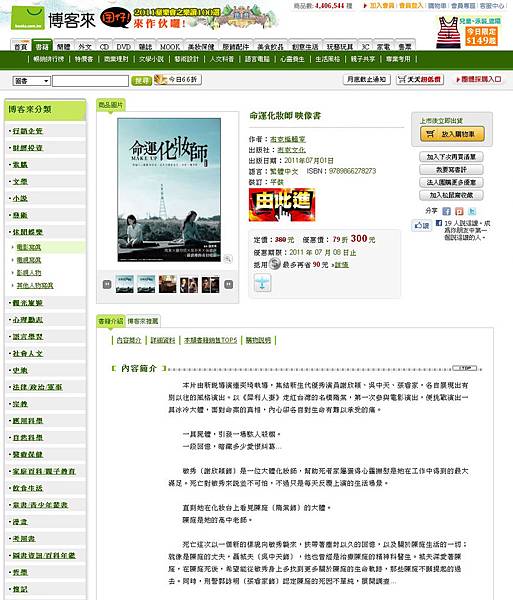Click the 博客來 green logo icon
Image resolution: width=513 pixels, height=600 pixels.
tap(28, 18)
